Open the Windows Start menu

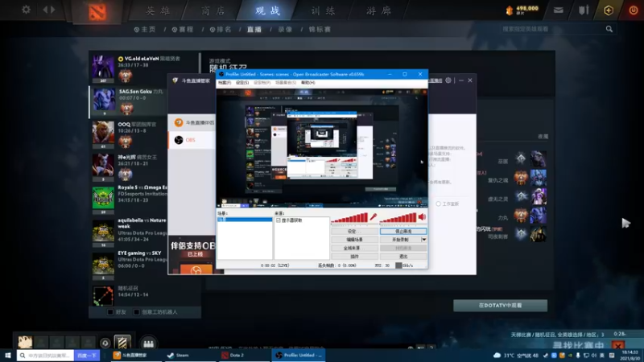[8, 356]
